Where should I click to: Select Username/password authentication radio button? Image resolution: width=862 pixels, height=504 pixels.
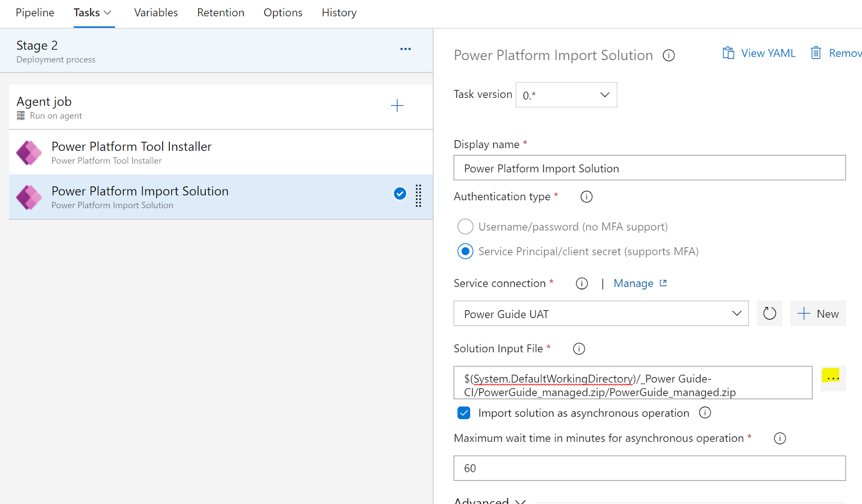click(x=465, y=227)
